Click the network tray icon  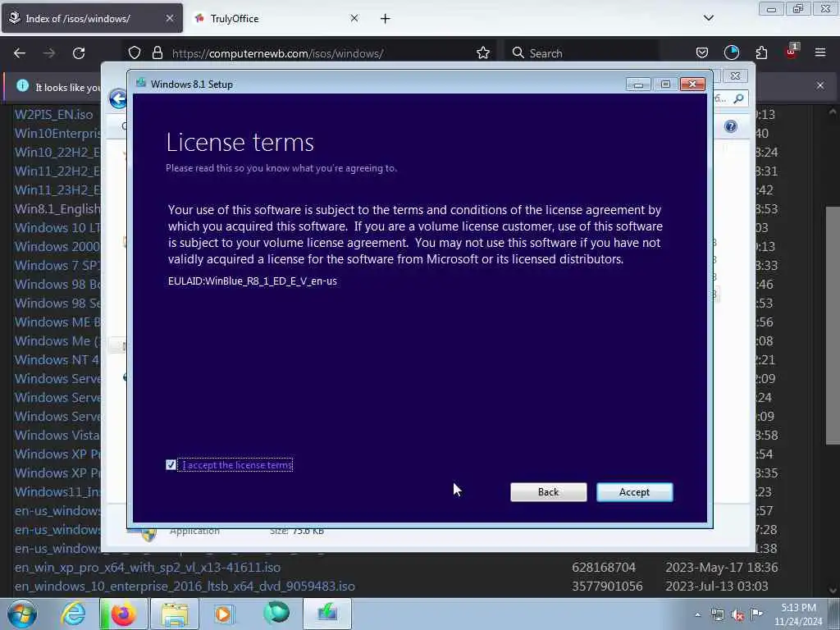[x=718, y=615]
